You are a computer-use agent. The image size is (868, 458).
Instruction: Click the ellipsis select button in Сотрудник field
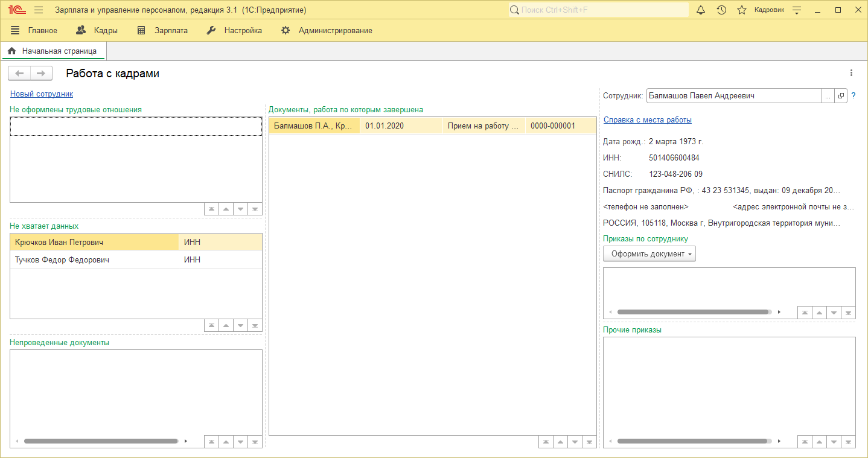[x=828, y=96]
